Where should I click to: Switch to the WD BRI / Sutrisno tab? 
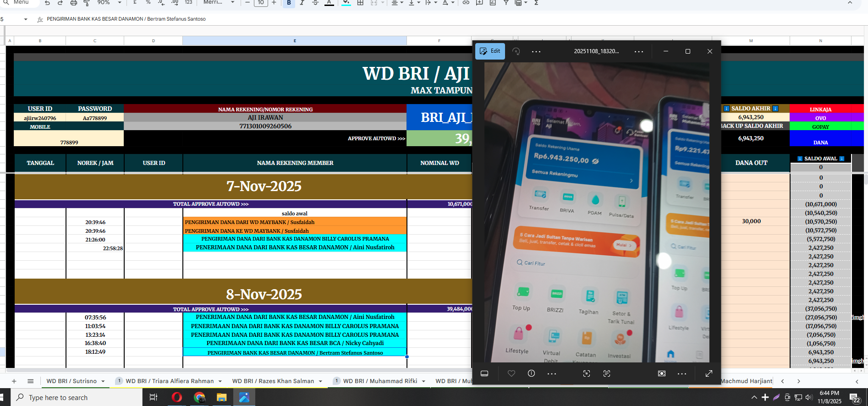click(71, 381)
